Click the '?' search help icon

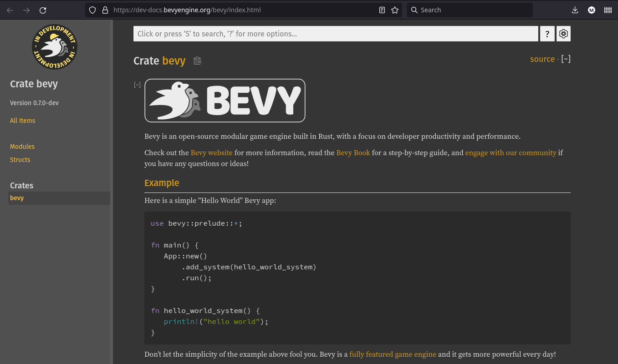pos(547,33)
